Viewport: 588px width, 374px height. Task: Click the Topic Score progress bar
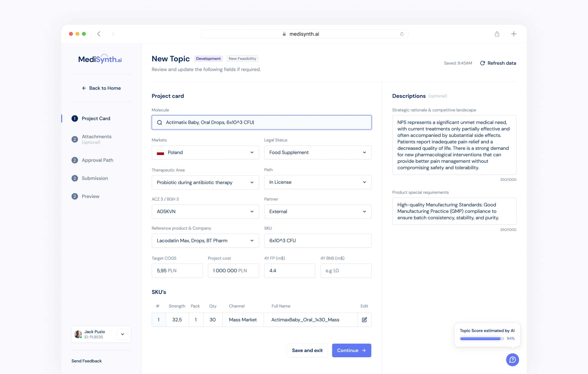tap(482, 338)
